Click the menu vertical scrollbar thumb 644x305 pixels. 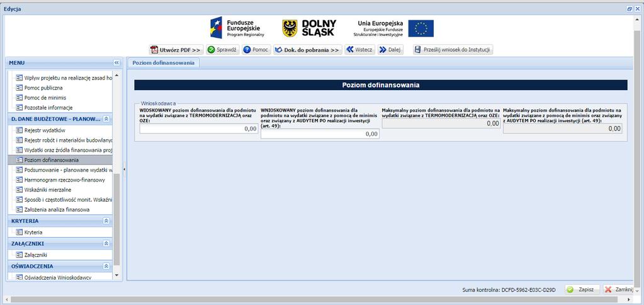[116, 219]
